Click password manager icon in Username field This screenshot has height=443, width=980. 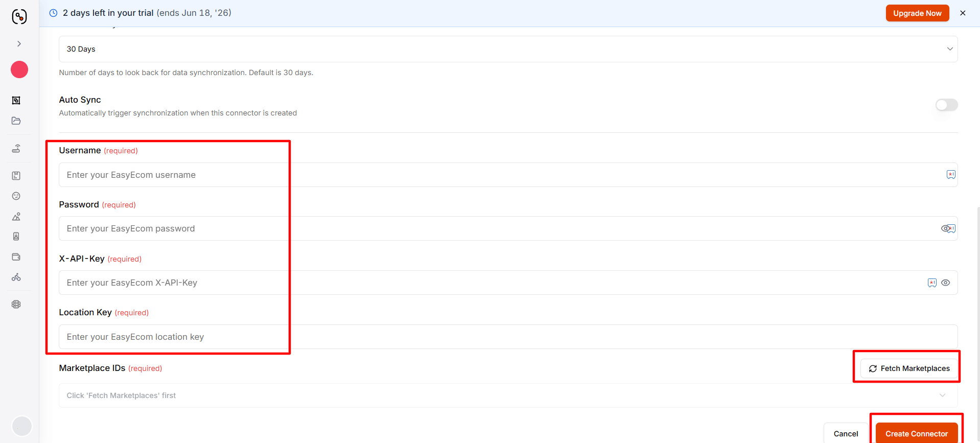pos(950,175)
